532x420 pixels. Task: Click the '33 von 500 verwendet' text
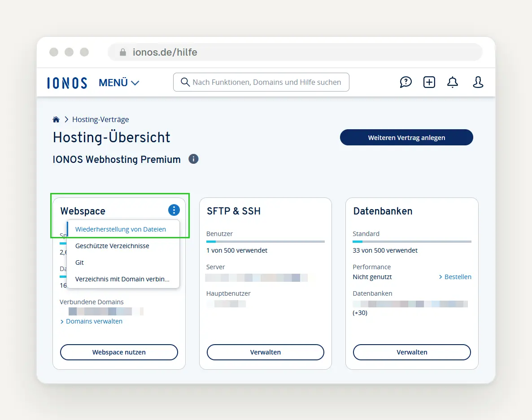pyautogui.click(x=385, y=250)
